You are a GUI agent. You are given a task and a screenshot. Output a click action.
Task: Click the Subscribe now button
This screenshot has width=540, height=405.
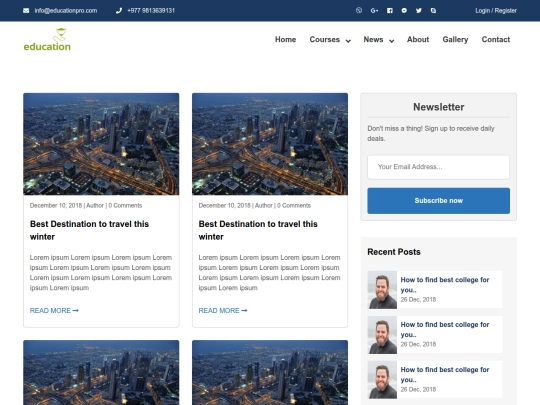pos(438,201)
